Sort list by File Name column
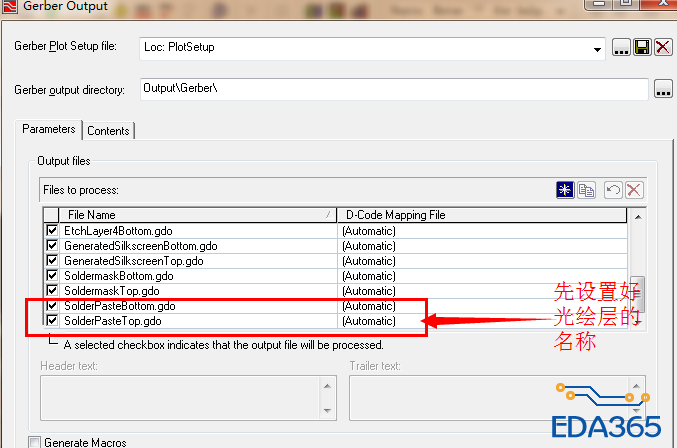Viewport: 677px width, 448px height. point(198,215)
